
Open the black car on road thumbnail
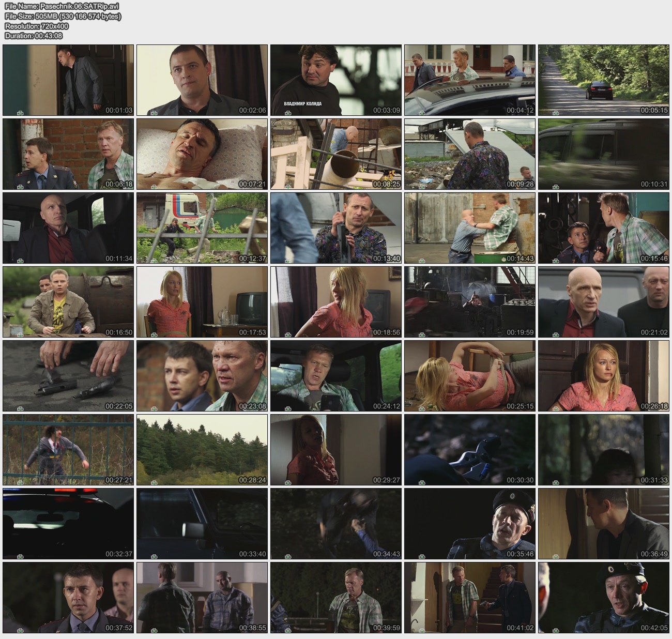pos(603,80)
